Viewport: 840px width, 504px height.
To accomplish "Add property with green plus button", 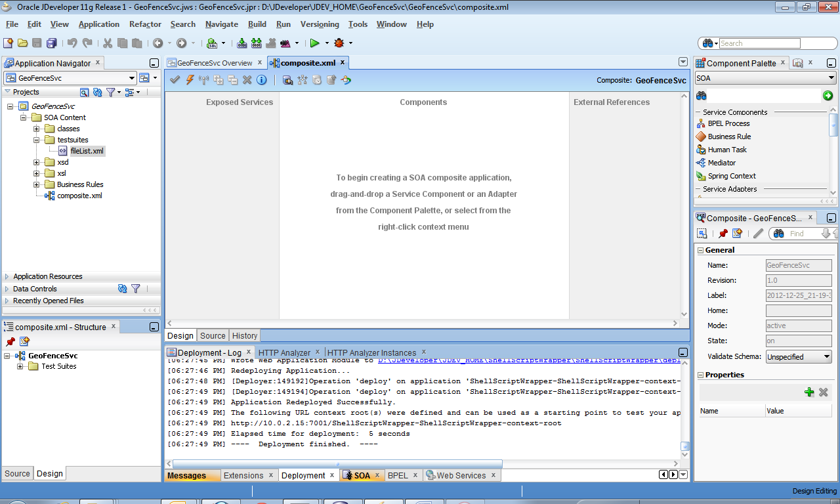I will 809,392.
